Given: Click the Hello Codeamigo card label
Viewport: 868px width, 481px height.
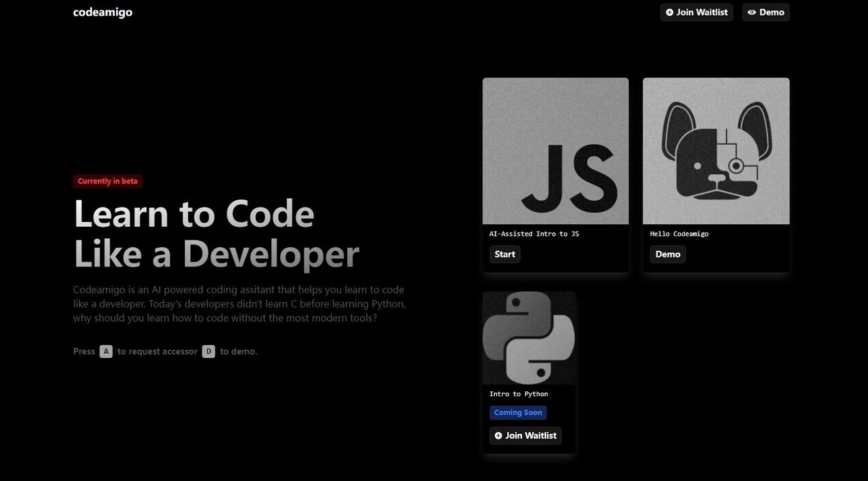Looking at the screenshot, I should [x=679, y=233].
